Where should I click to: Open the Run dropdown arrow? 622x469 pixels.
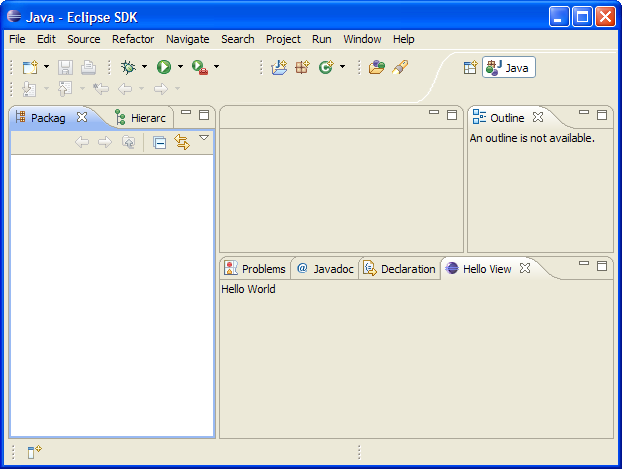[x=180, y=67]
